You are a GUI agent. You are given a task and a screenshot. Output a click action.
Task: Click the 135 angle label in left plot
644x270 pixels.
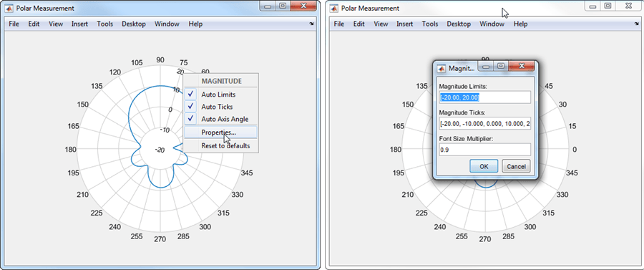pos(97,86)
